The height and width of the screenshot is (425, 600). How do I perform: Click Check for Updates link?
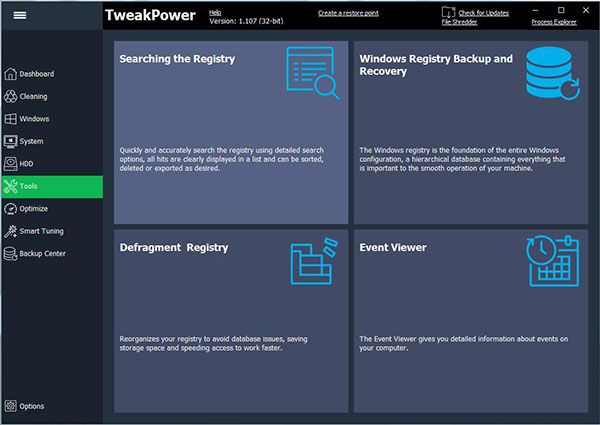pyautogui.click(x=483, y=13)
